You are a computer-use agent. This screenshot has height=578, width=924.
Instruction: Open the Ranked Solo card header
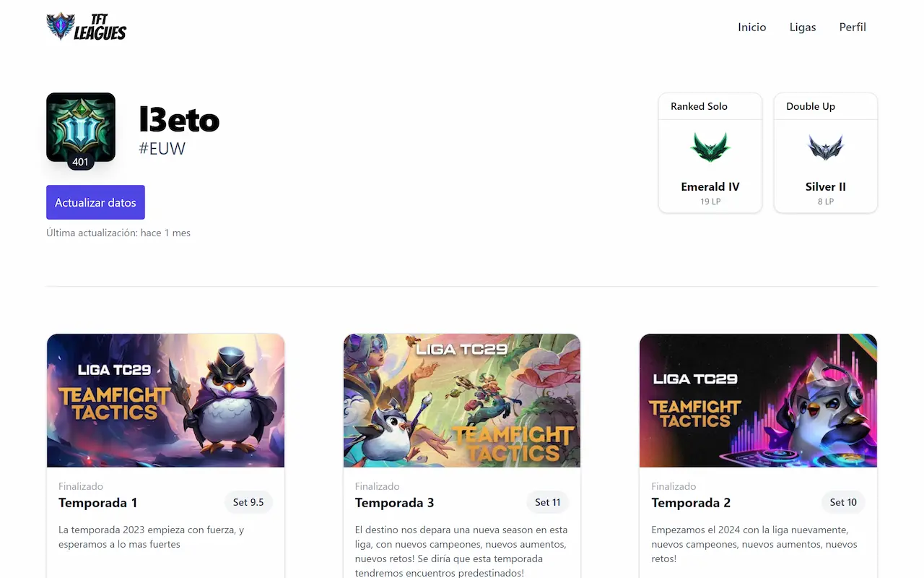(698, 106)
